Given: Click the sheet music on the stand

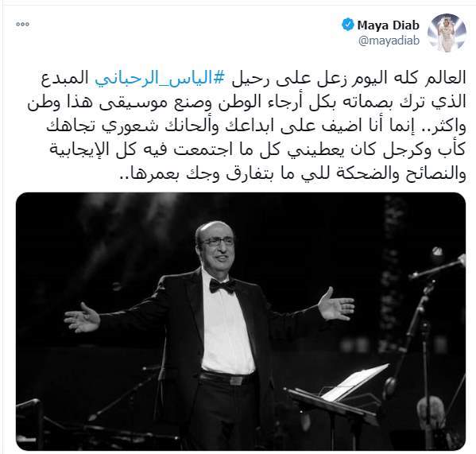Looking at the screenshot, I should tap(355, 382).
